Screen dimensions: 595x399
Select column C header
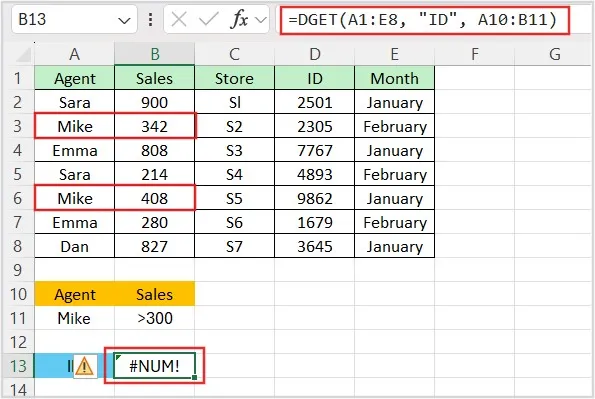point(235,54)
